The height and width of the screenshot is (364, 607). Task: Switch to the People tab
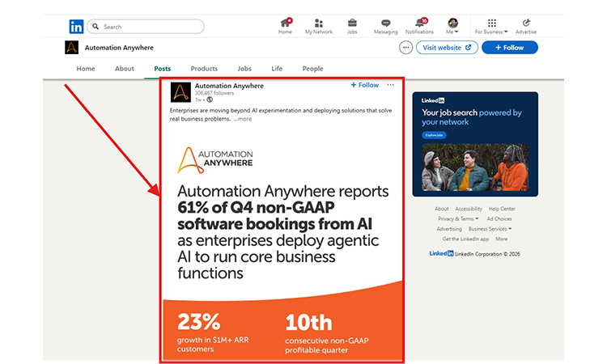[x=312, y=69]
